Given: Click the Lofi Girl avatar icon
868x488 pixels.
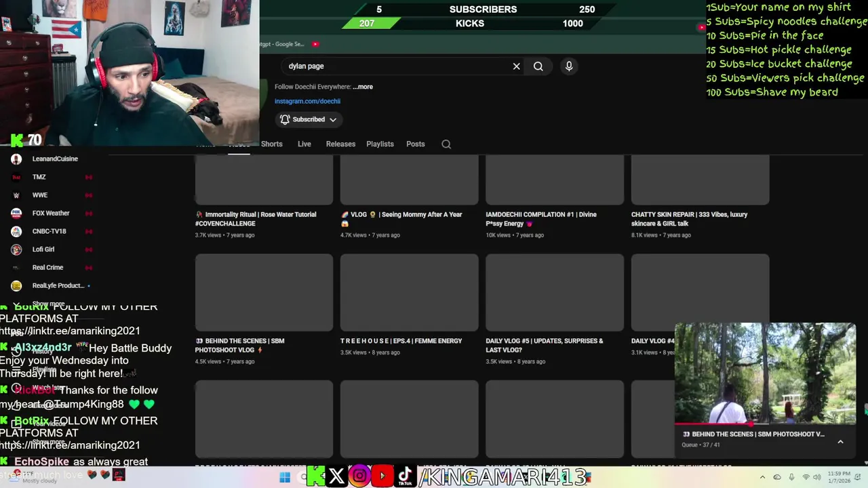Looking at the screenshot, I should click(16, 249).
